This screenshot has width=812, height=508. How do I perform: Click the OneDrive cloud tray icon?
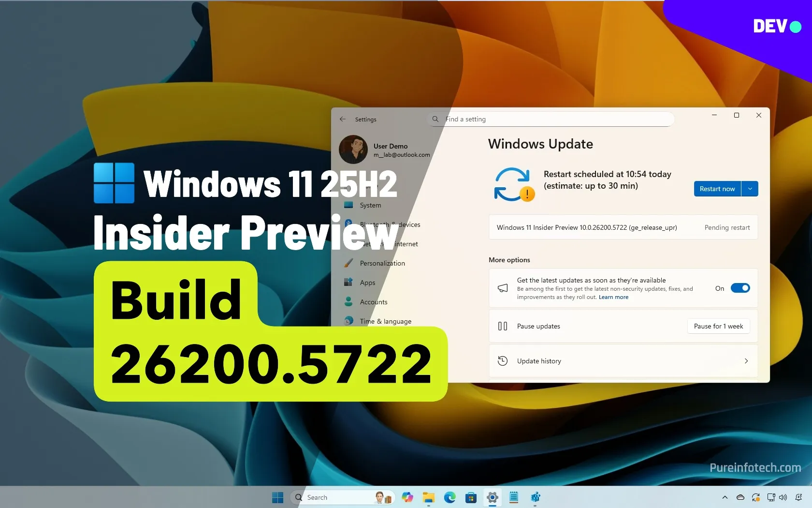[x=740, y=497]
